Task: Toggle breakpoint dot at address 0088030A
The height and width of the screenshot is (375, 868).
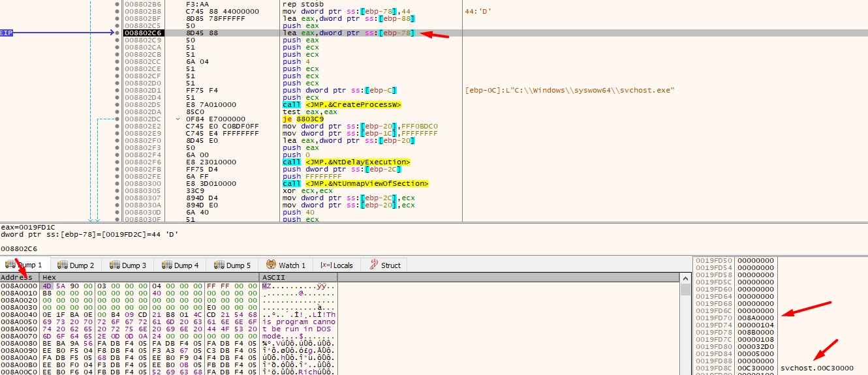Action: (x=117, y=205)
